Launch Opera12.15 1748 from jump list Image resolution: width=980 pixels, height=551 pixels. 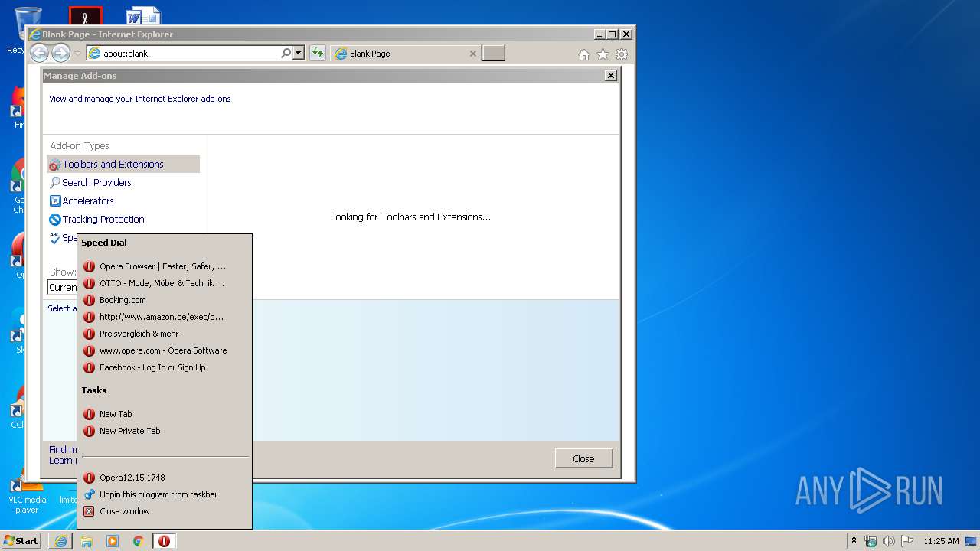pos(165,478)
